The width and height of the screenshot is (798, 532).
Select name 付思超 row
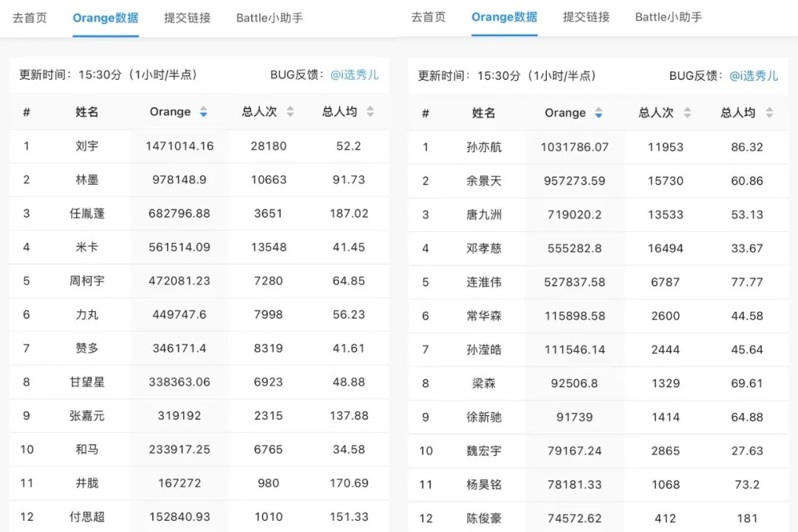tap(87, 517)
